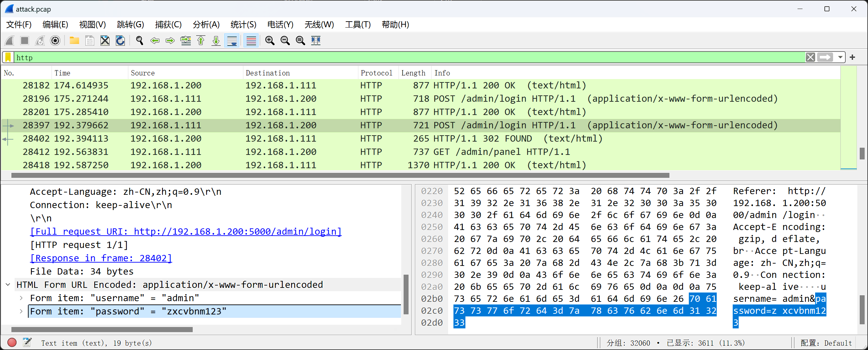Click the expert info red circle indicator
This screenshot has width=868, height=350.
pyautogui.click(x=12, y=343)
